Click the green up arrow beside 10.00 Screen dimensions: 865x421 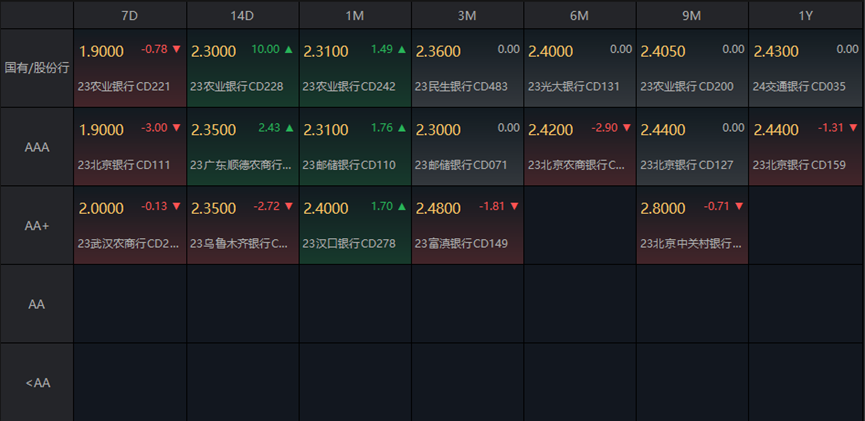point(289,49)
